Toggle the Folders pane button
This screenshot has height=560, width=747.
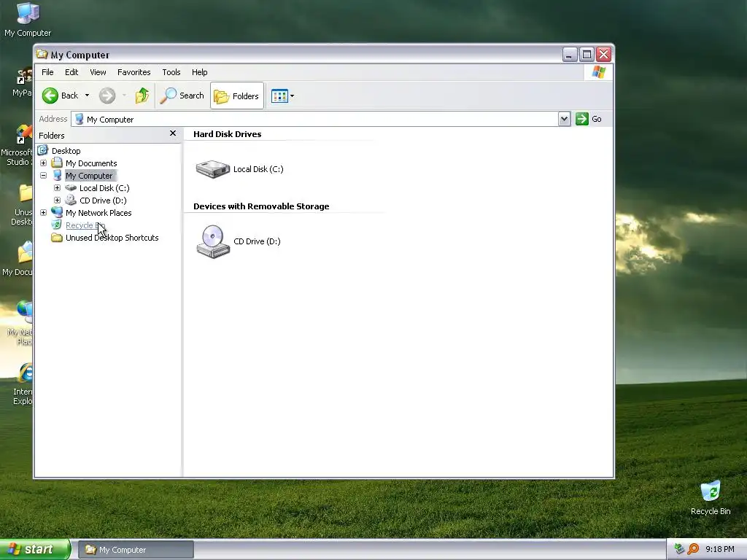coord(237,96)
